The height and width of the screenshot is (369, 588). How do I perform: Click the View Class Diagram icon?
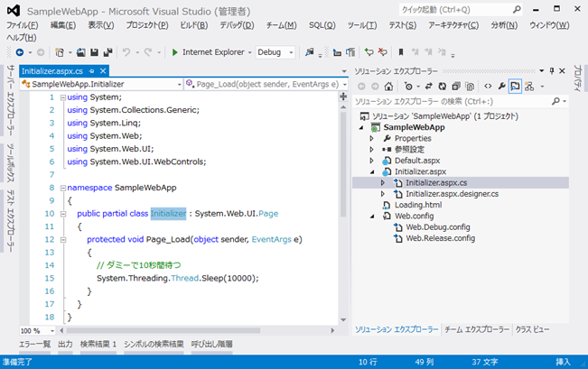click(x=529, y=87)
